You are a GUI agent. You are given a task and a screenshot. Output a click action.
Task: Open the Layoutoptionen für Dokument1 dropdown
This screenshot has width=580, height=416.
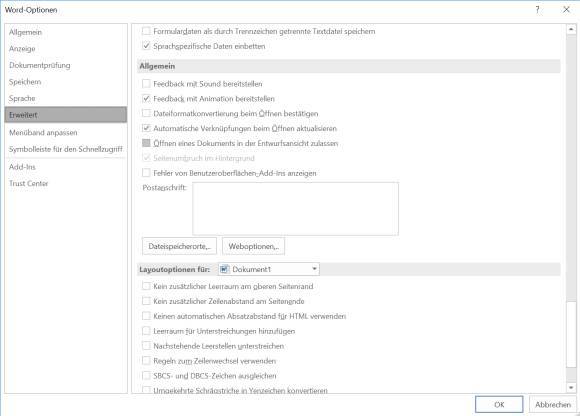point(269,269)
